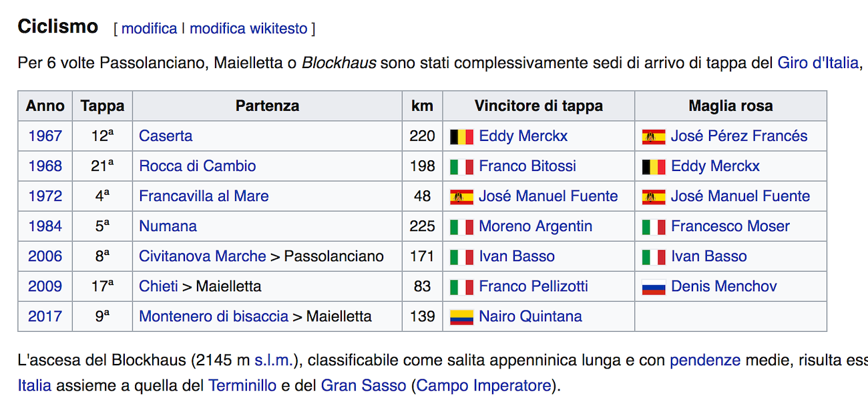Open Franco Pellizotti rider link

coord(533,286)
